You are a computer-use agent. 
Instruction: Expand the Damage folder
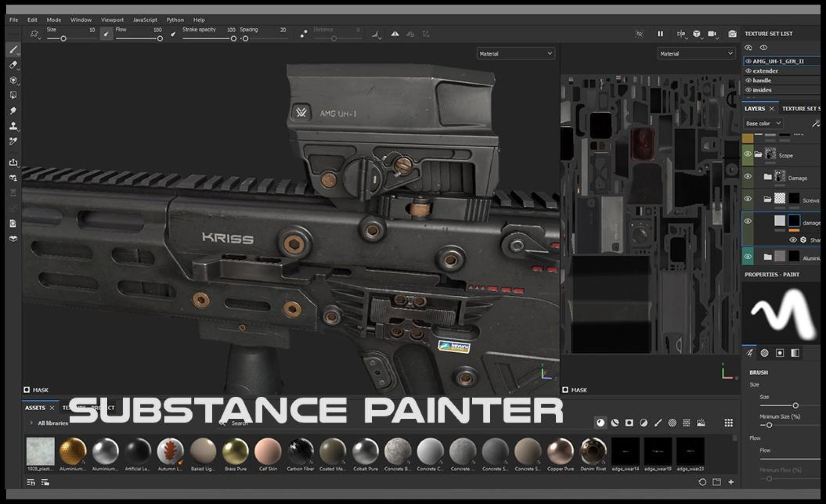point(768,177)
